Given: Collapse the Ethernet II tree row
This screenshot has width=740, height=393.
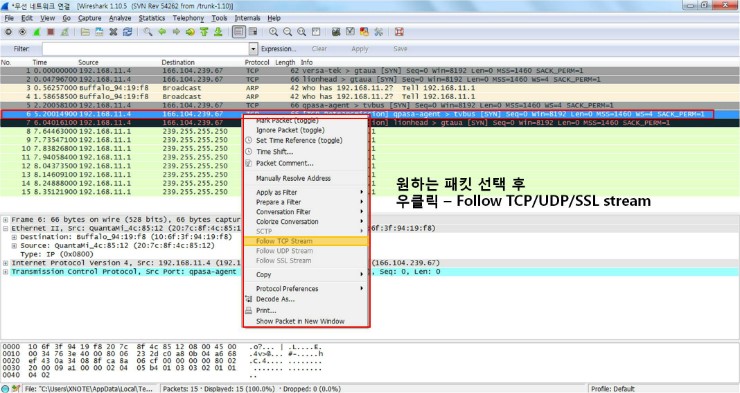Looking at the screenshot, I should (5, 228).
